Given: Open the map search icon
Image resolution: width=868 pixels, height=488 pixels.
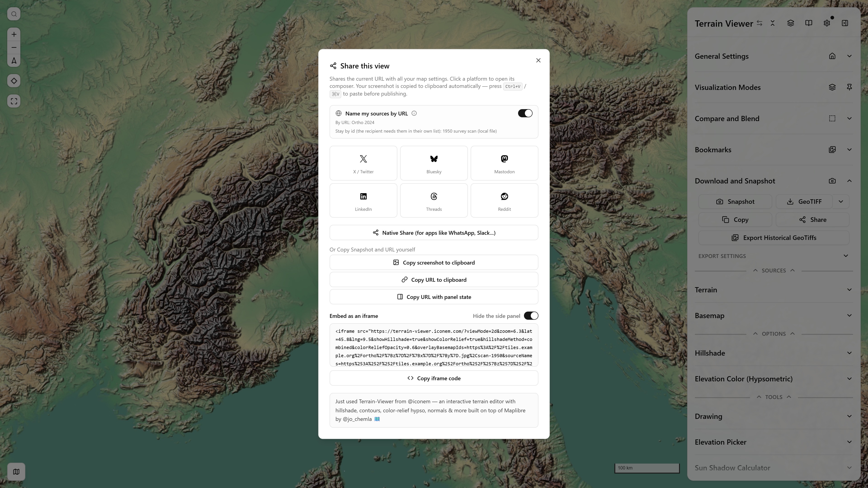Looking at the screenshot, I should (x=14, y=14).
